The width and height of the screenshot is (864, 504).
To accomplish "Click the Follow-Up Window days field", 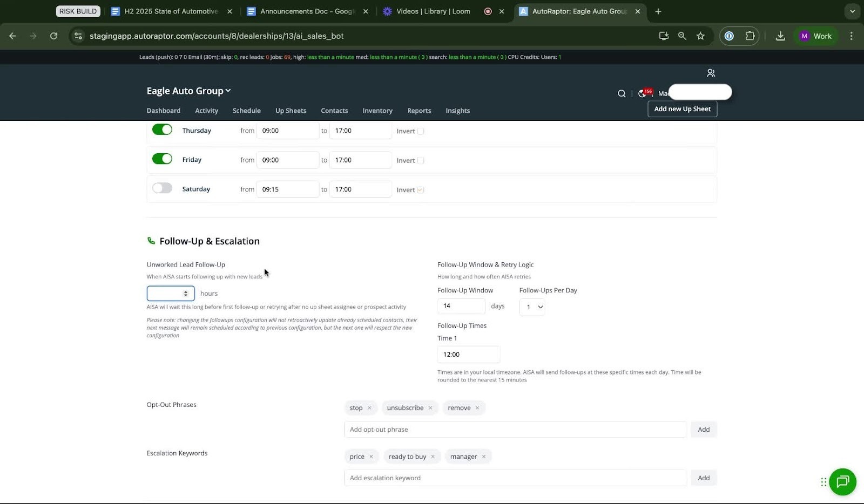I will tap(461, 306).
